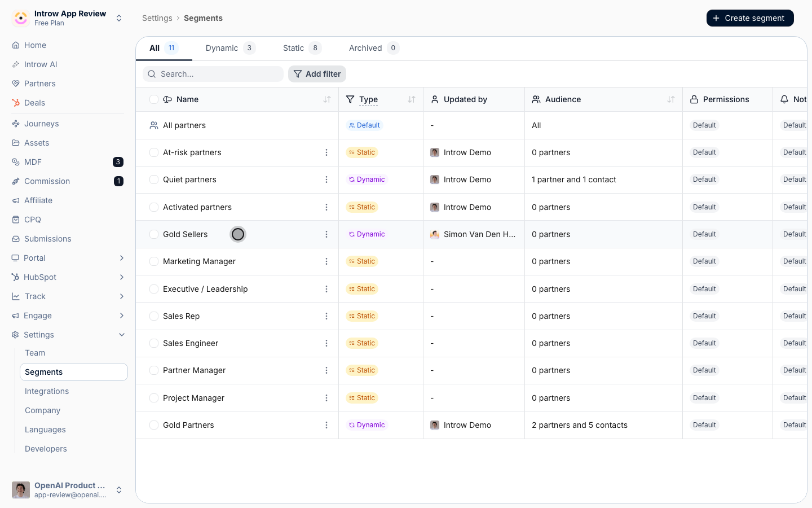Viewport: 812px width, 508px height.
Task: Switch to the Archived tab
Action: point(374,48)
